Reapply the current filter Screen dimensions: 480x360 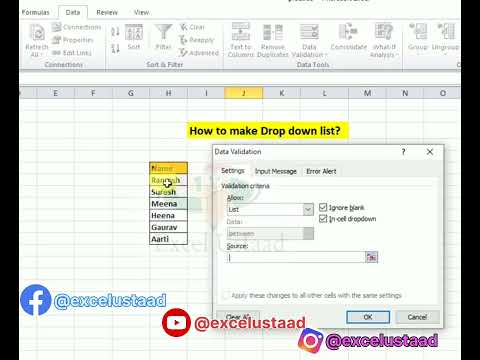click(x=197, y=40)
